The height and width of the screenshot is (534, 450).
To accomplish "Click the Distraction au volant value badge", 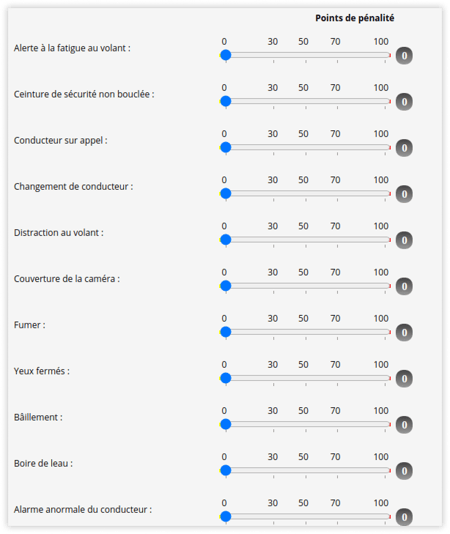I will (x=404, y=240).
